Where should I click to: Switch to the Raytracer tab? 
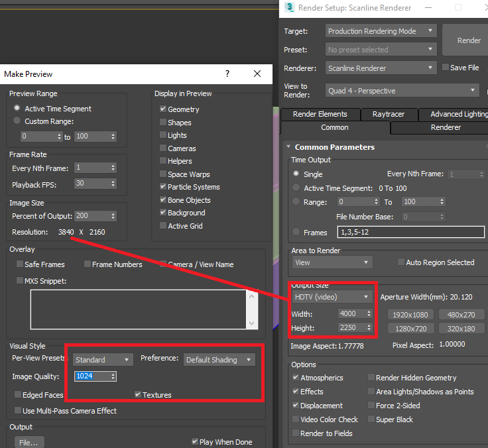pos(389,115)
